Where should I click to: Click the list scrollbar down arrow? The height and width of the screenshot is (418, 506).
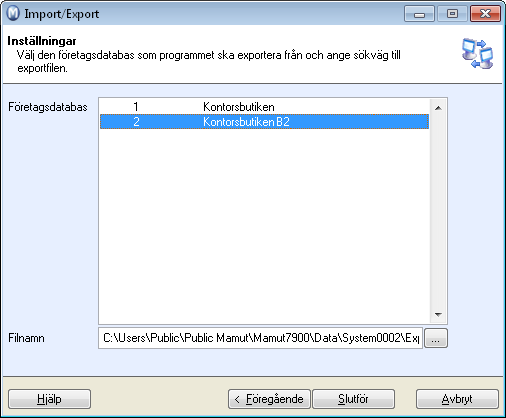[438, 314]
